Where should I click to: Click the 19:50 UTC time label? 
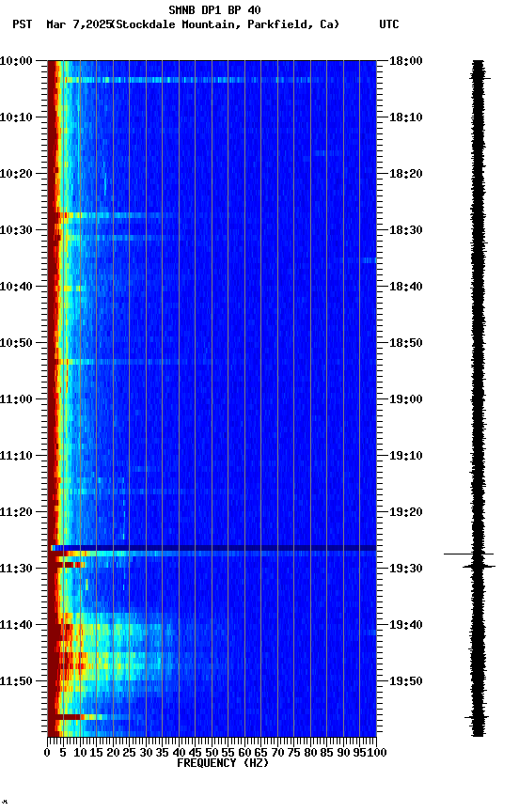[406, 682]
